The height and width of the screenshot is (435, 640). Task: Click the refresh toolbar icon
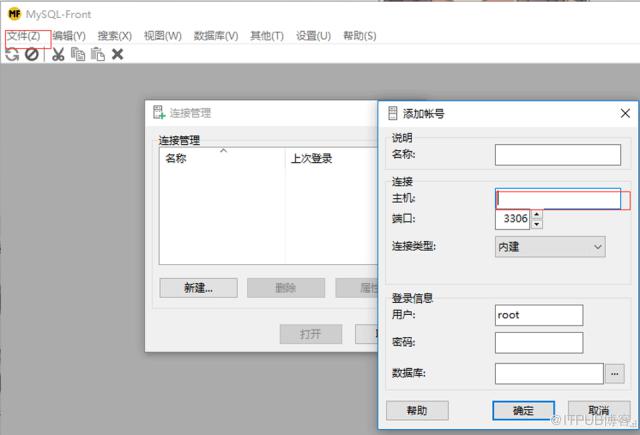(x=12, y=54)
